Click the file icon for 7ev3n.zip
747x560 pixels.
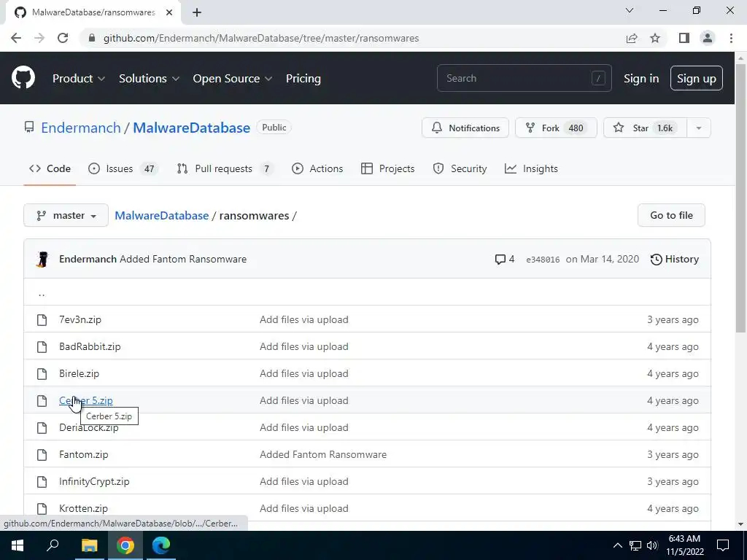click(x=42, y=319)
